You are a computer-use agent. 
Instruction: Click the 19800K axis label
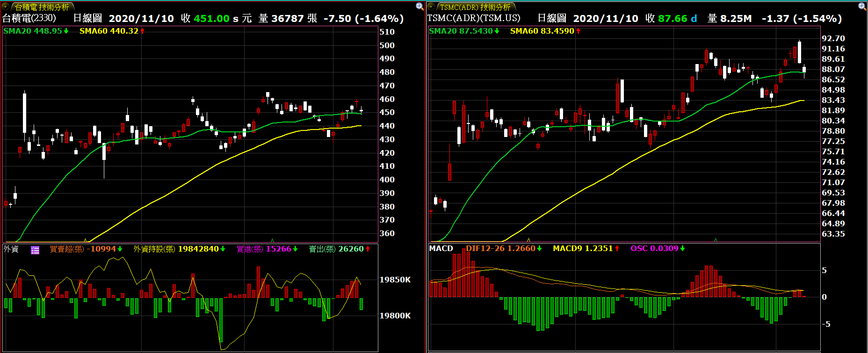pos(395,316)
